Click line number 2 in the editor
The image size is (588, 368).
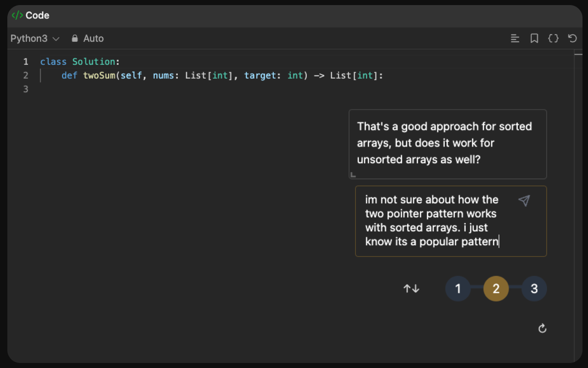pos(26,75)
